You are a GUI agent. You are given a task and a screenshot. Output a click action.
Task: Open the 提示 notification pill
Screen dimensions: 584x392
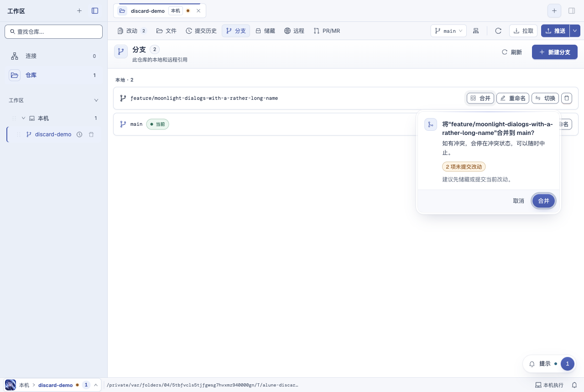(549, 364)
